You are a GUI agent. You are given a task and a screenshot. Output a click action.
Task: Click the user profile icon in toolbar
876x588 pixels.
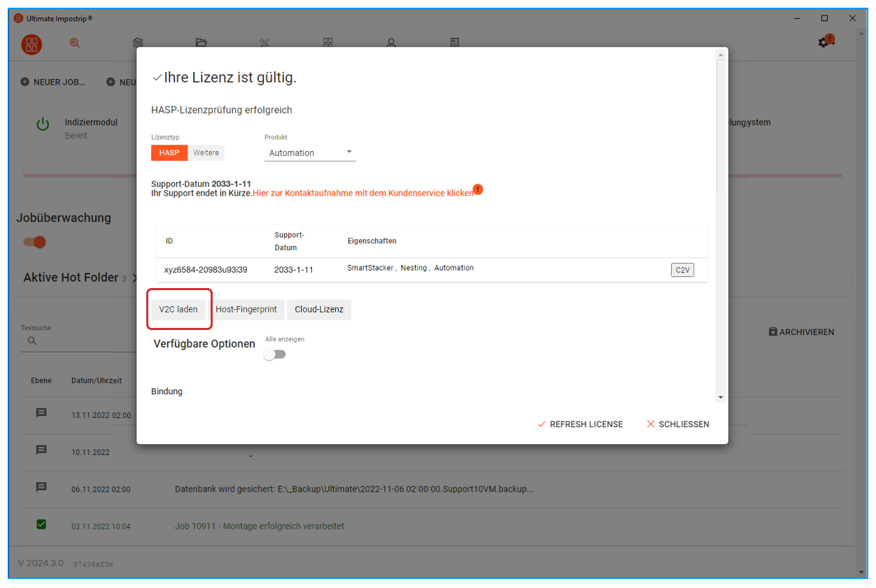tap(391, 43)
